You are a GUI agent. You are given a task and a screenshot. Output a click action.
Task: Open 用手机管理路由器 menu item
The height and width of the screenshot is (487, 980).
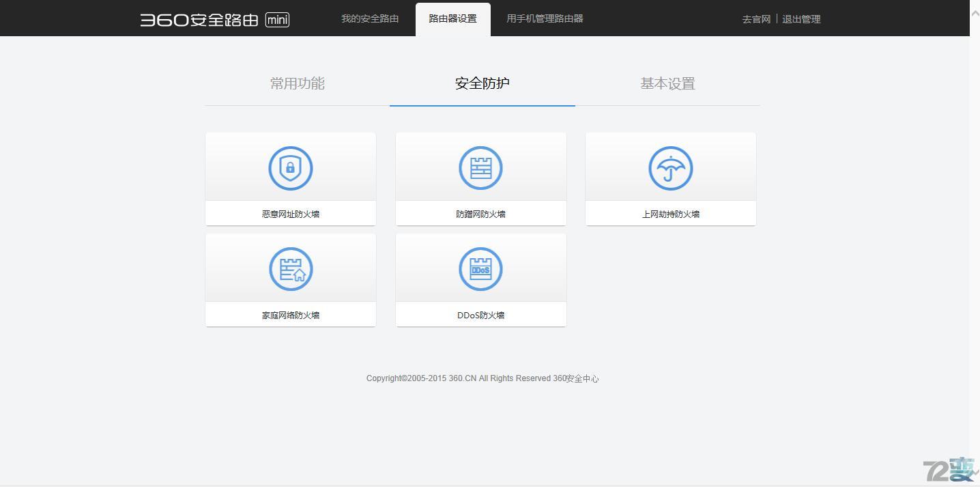tap(544, 18)
